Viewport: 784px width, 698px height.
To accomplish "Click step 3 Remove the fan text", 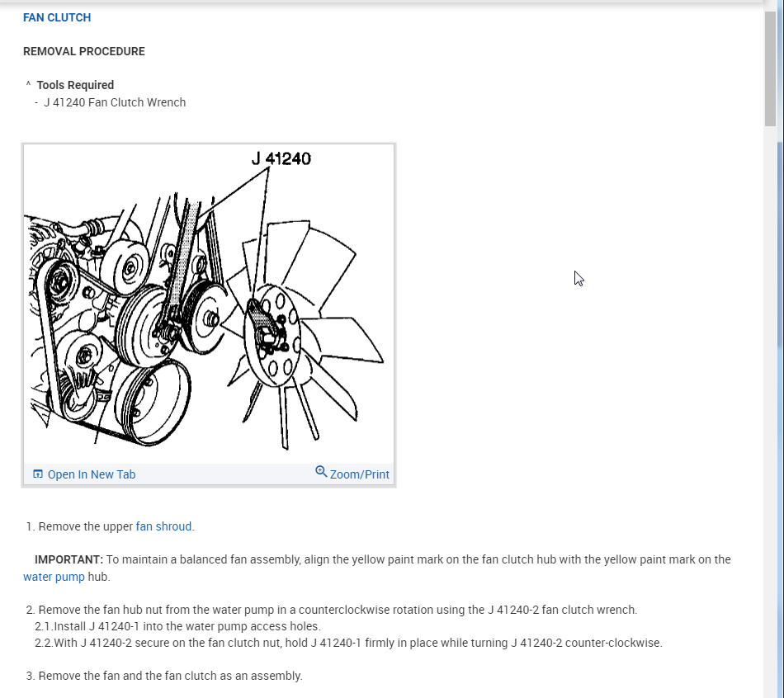I will point(164,676).
